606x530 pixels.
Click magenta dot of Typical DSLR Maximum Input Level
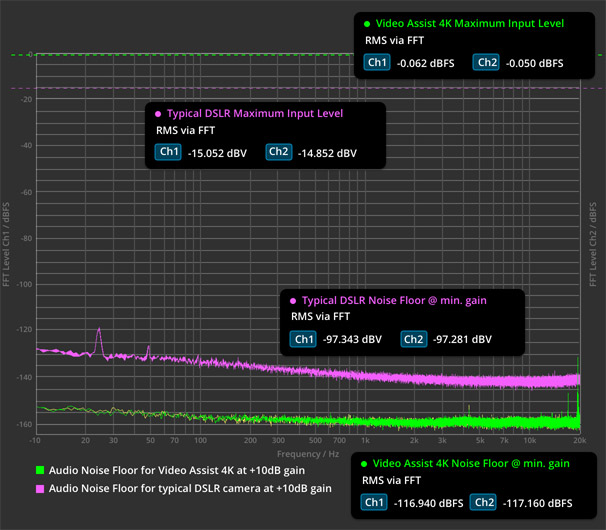(x=158, y=113)
